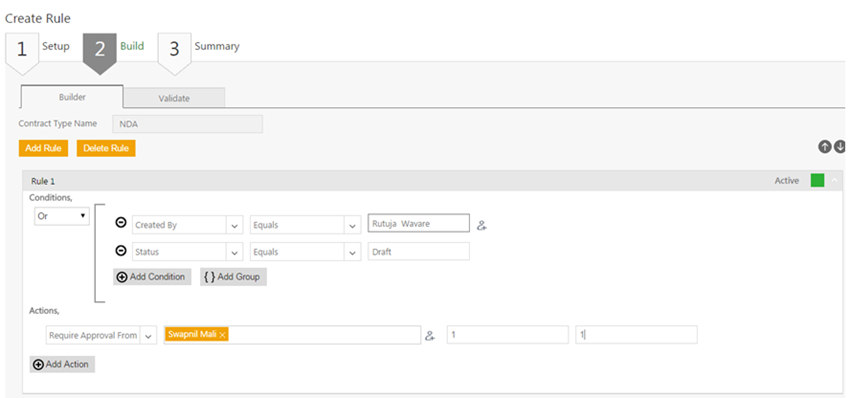This screenshot has height=398, width=850.
Task: Toggle the green Active status box
Action: tap(817, 181)
